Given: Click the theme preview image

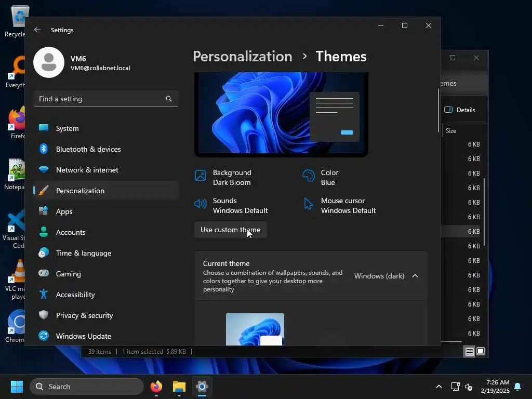Looking at the screenshot, I should 281,114.
